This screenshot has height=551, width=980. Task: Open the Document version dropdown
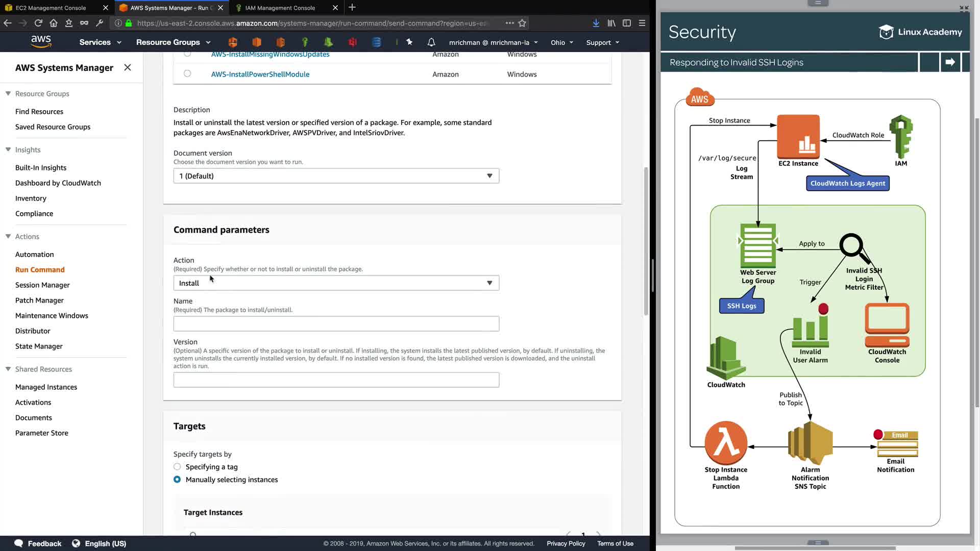pyautogui.click(x=336, y=176)
